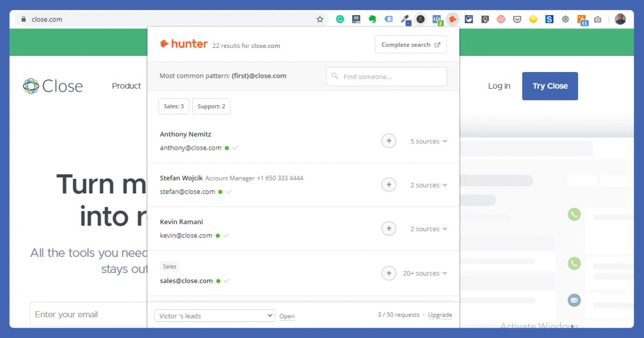Screen dimensions: 644x338
Task: Click the lock icon beside close.com
Action: (x=23, y=19)
